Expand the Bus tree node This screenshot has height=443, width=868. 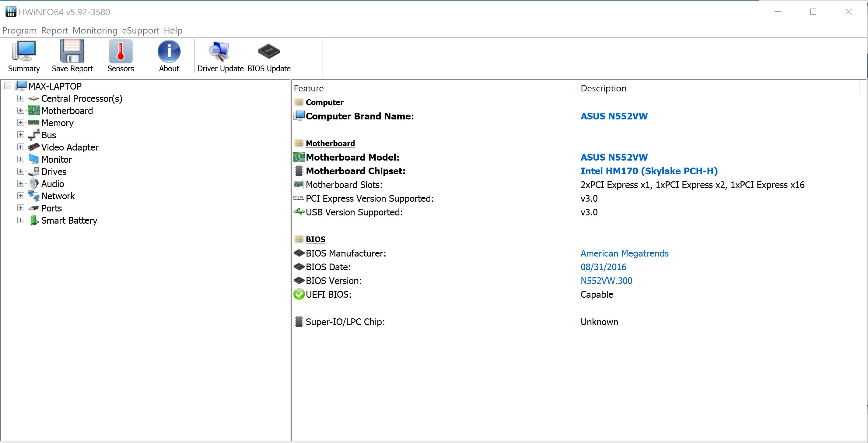21,135
